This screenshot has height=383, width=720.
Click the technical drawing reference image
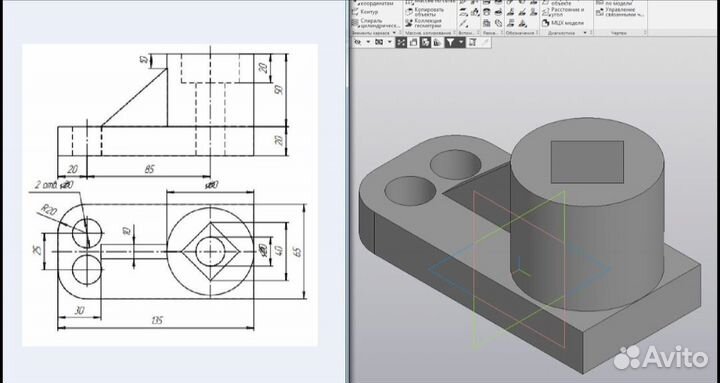coord(170,195)
